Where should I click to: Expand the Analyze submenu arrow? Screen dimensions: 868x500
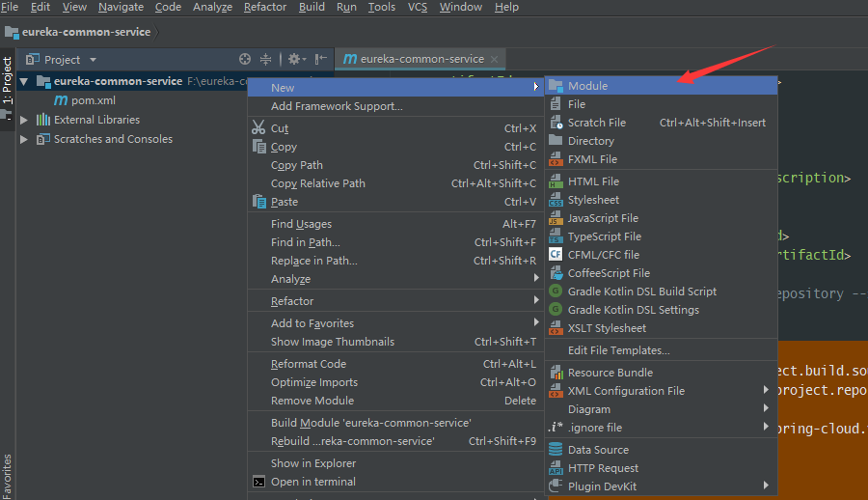click(x=536, y=278)
